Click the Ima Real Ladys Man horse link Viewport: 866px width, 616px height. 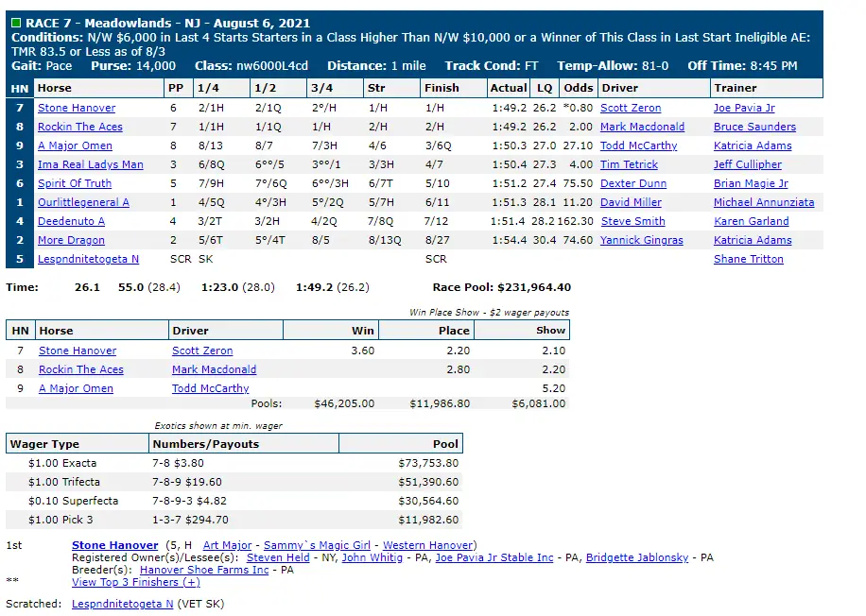coord(91,164)
